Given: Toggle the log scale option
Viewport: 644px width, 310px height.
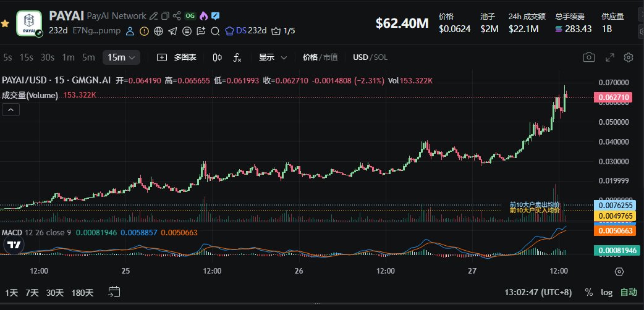Looking at the screenshot, I should [x=606, y=292].
